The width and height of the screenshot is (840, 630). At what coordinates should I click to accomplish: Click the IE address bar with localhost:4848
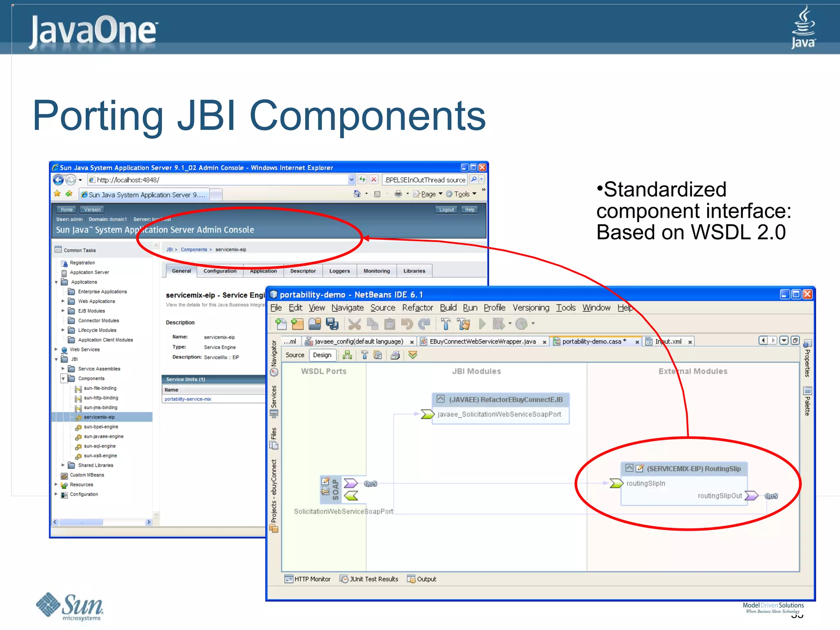pyautogui.click(x=221, y=180)
